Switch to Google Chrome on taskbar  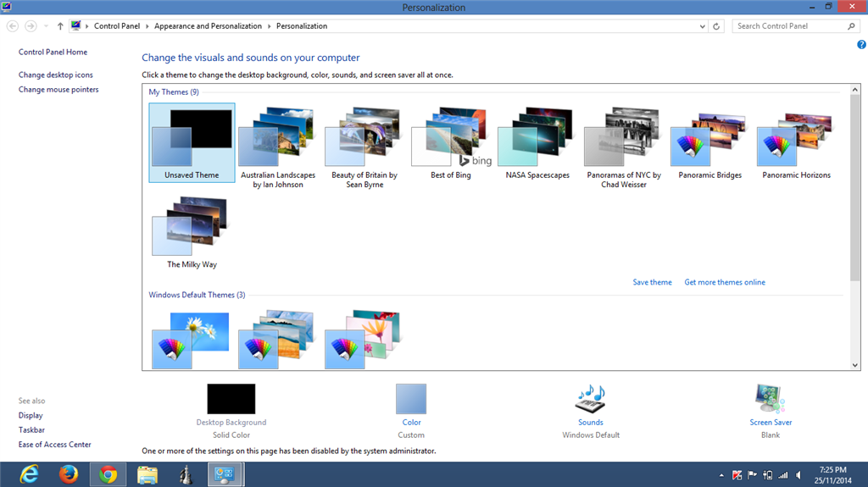[108, 475]
